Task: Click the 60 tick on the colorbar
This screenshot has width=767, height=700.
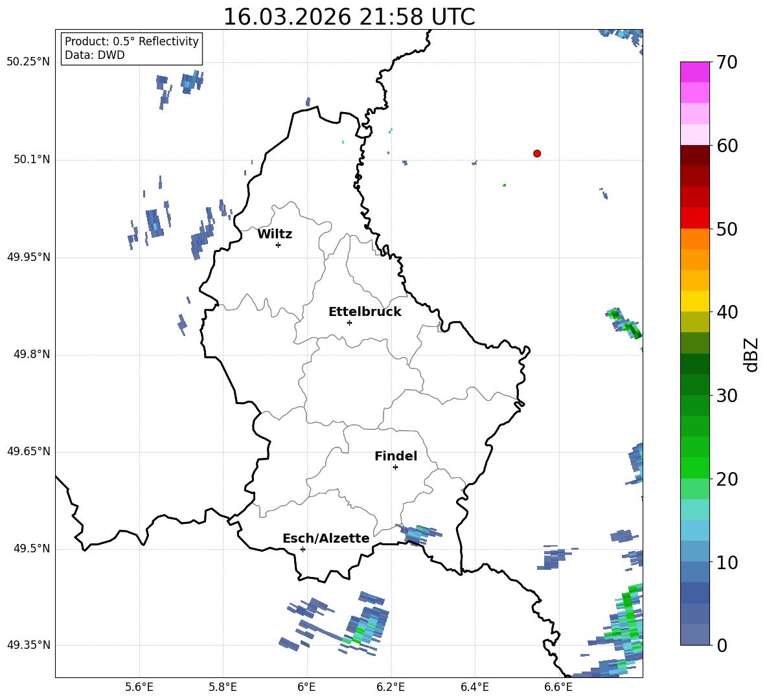Action: pos(727,146)
